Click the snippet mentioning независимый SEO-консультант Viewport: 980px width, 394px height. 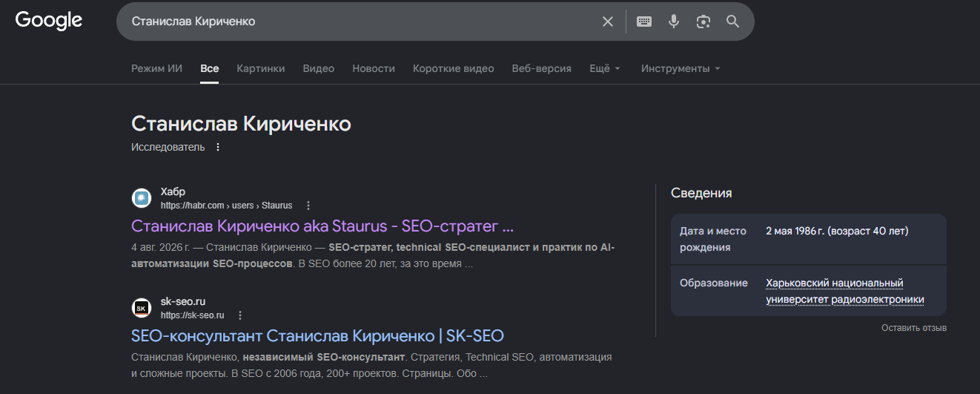(371, 365)
